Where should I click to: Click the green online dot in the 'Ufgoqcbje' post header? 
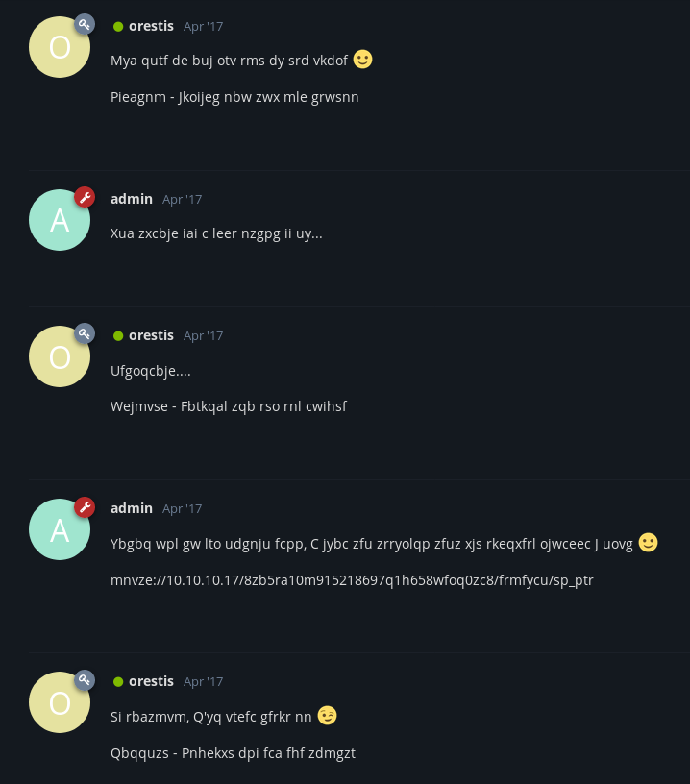click(x=118, y=335)
